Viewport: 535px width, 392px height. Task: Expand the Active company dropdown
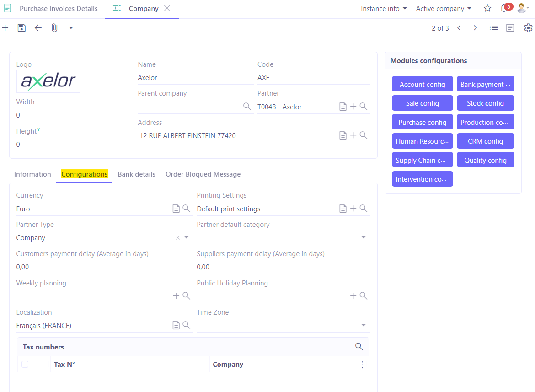(443, 8)
